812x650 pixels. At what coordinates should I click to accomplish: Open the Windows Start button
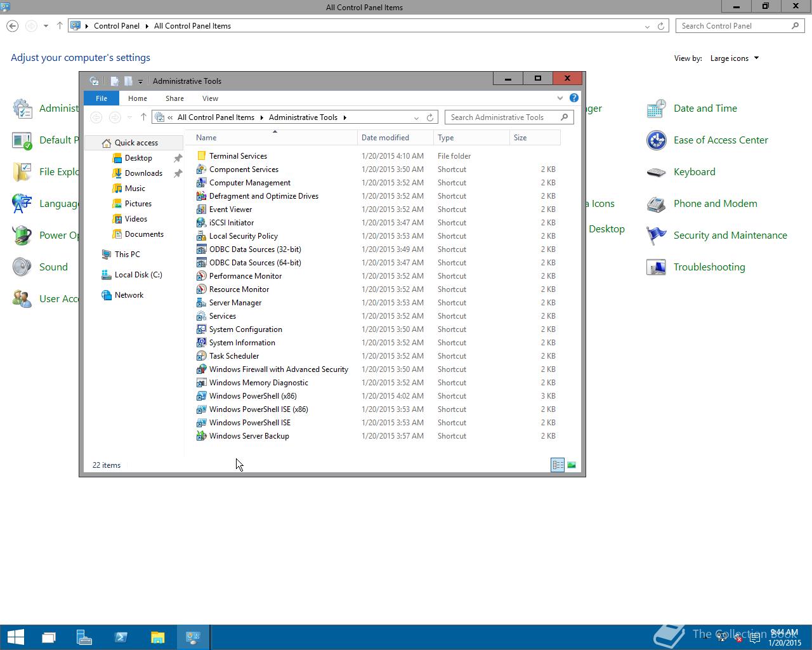click(15, 637)
